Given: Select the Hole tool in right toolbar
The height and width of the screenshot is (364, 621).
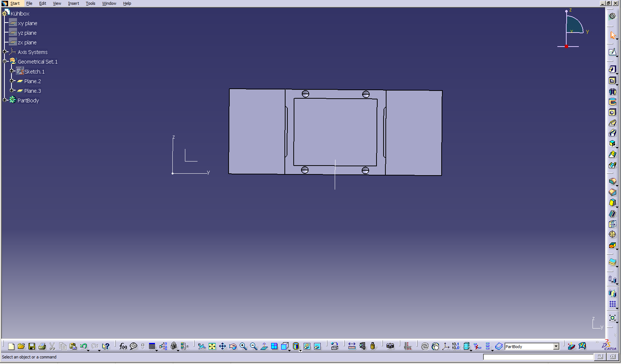Looking at the screenshot, I should point(612,112).
